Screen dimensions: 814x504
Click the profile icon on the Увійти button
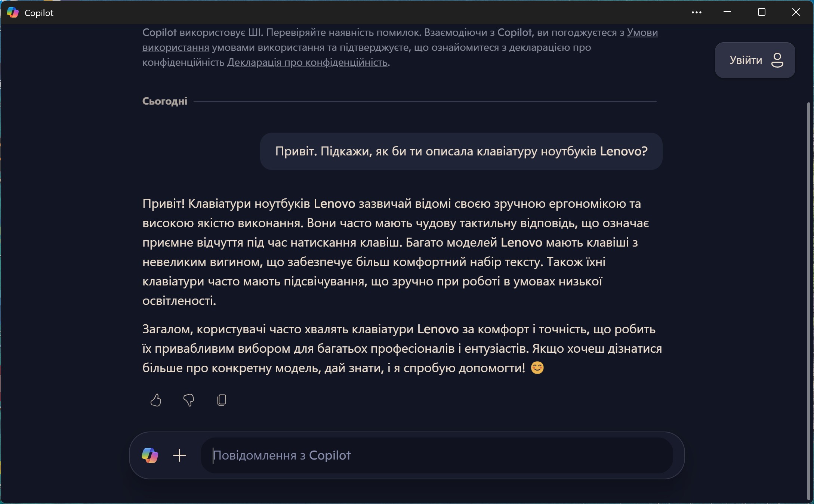[777, 60]
